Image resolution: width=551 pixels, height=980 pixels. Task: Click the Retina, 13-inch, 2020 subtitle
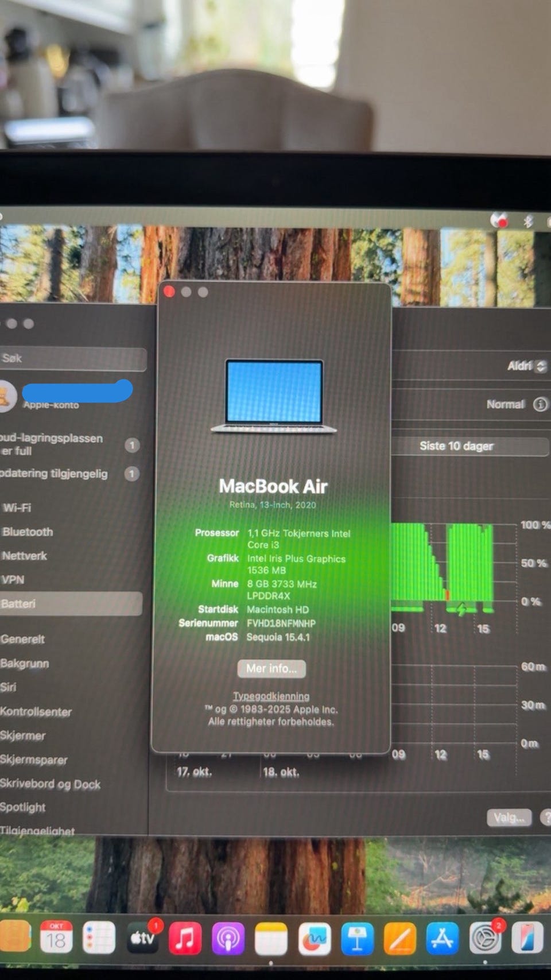click(x=273, y=505)
